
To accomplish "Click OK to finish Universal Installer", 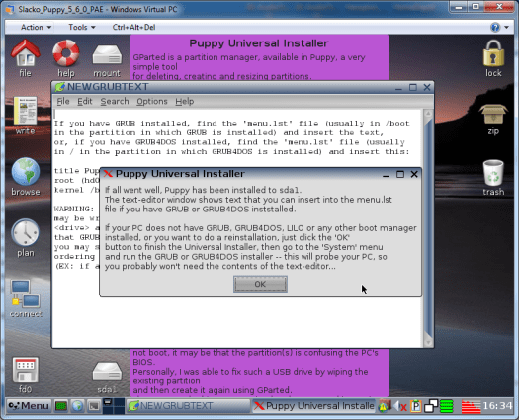I will 260,284.
